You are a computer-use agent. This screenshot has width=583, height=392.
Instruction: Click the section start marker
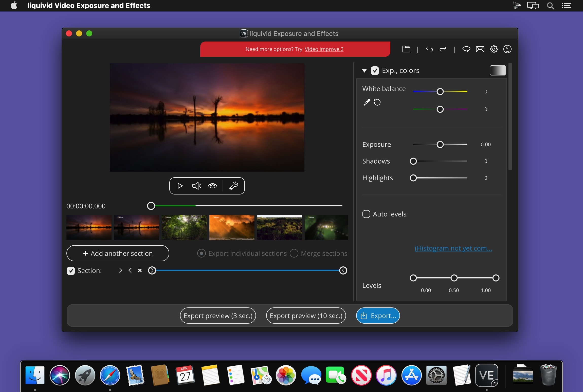pyautogui.click(x=152, y=270)
